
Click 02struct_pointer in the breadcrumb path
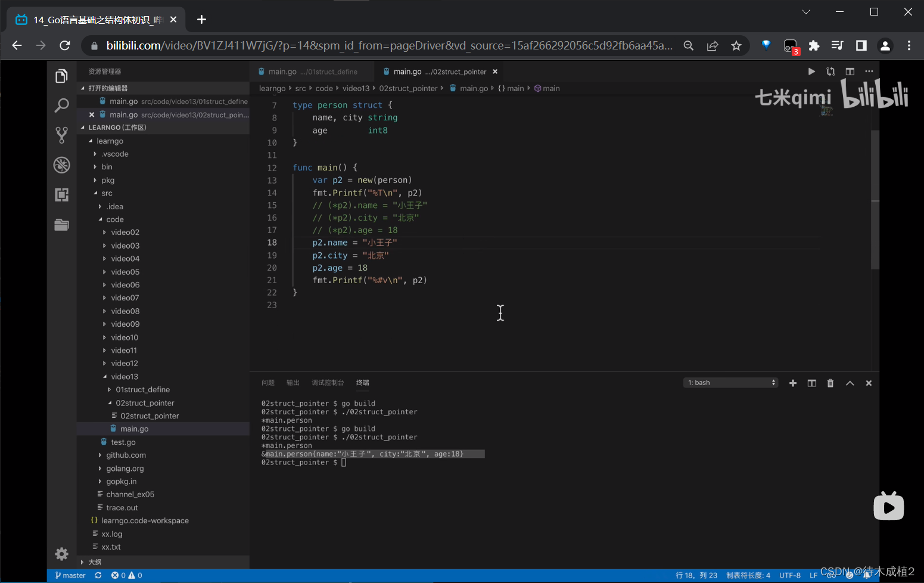(x=408, y=88)
